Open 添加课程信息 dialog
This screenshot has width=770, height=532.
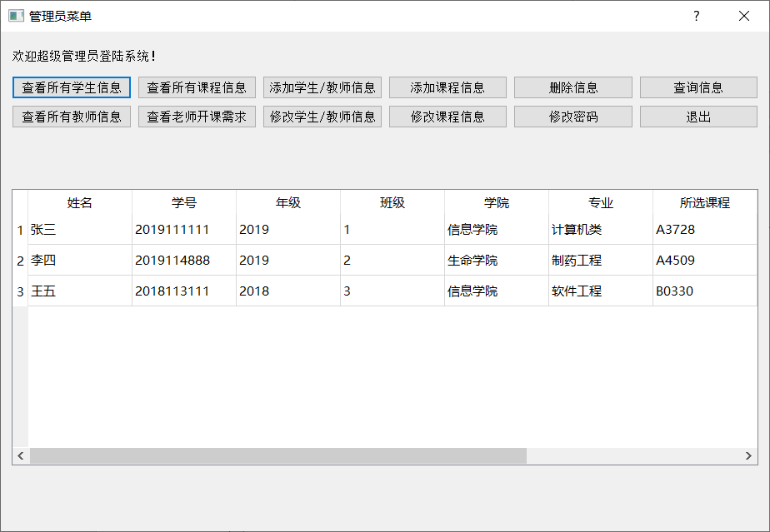tap(447, 87)
